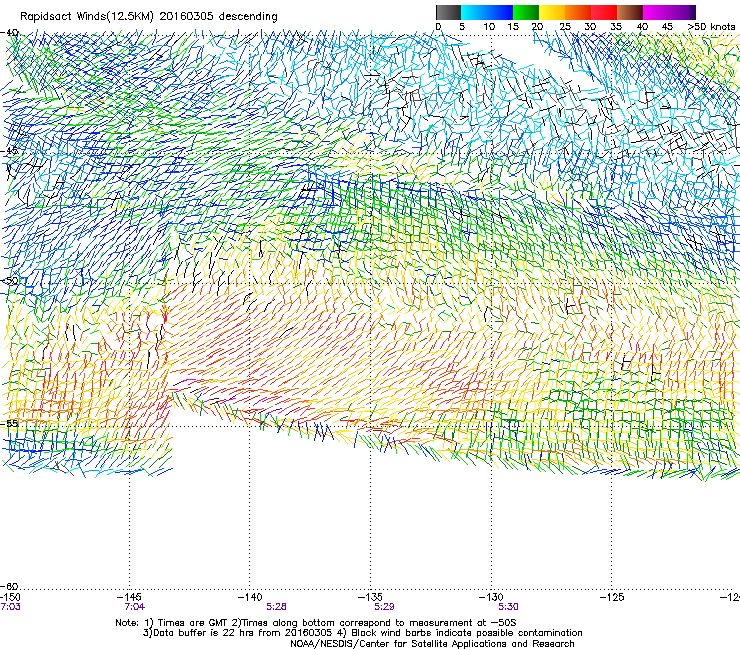This screenshot has width=740, height=650.
Task: Click the '-45' latitude axis label
Action: [9, 152]
